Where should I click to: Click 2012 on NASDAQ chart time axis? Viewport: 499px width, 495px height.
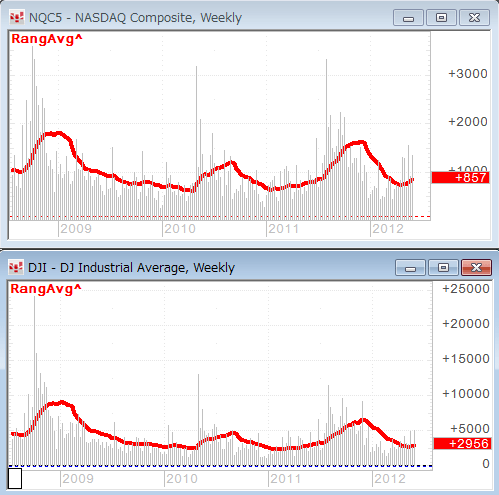click(388, 229)
